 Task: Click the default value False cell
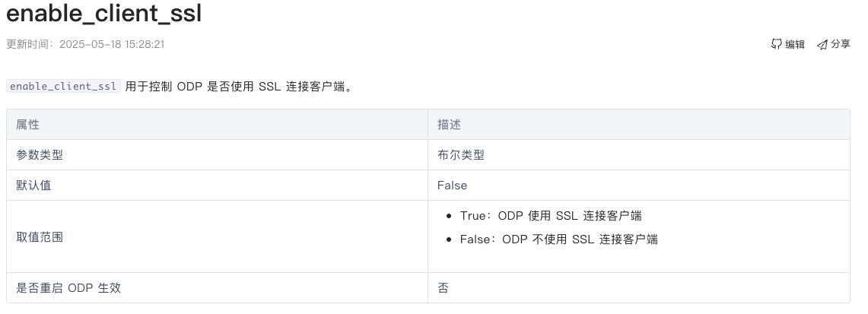coord(639,186)
